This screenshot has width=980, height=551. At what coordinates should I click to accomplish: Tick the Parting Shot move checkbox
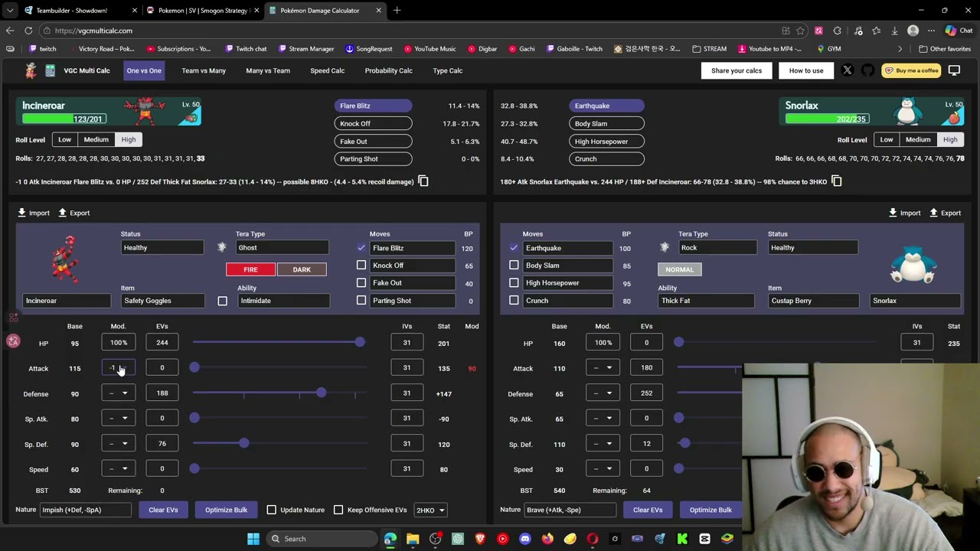click(361, 301)
